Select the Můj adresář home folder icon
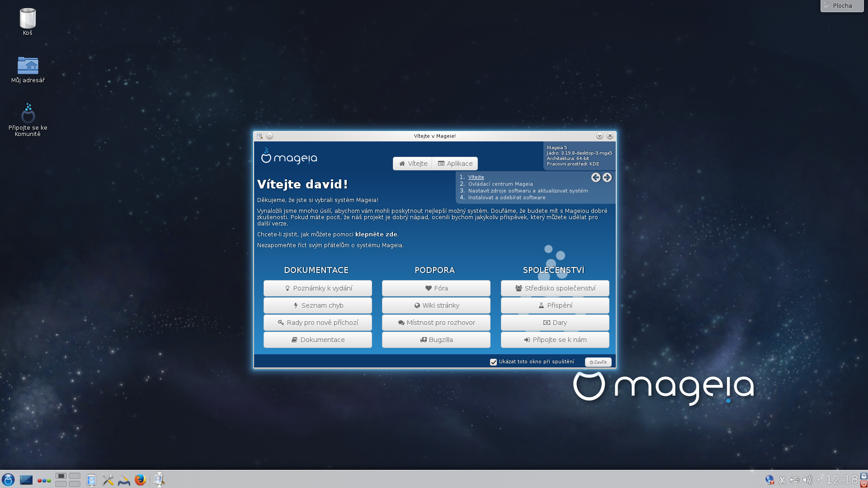The image size is (868, 488). [28, 70]
